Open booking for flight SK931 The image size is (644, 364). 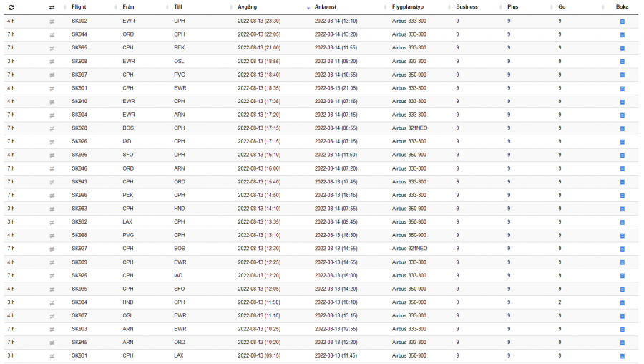(622, 356)
